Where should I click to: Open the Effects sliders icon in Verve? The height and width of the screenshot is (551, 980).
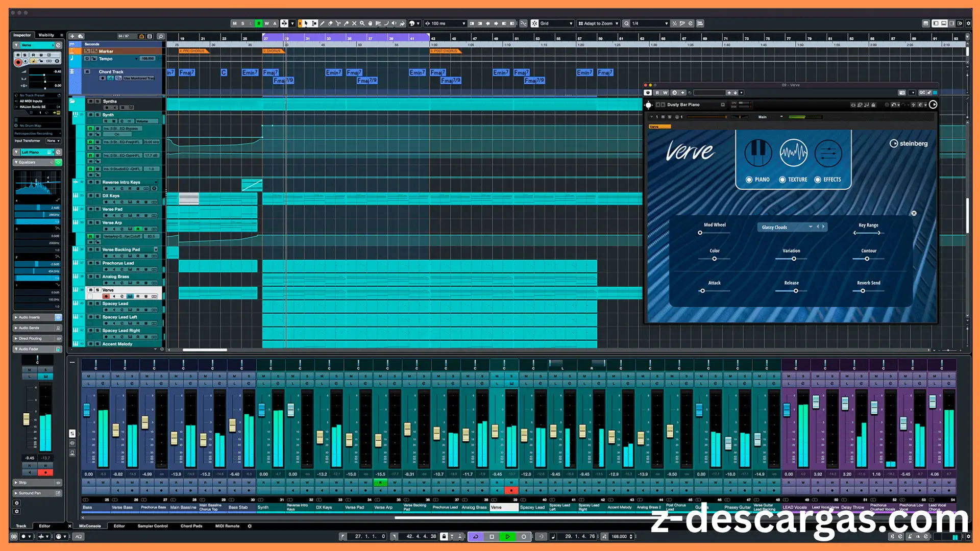[828, 153]
